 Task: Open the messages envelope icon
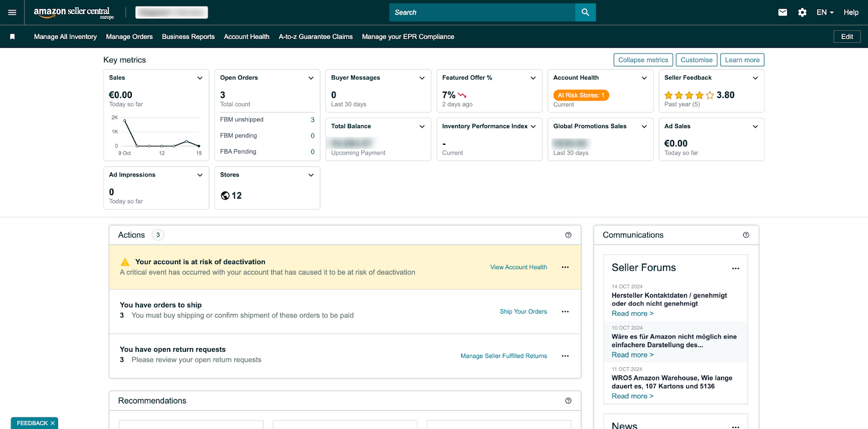(782, 12)
